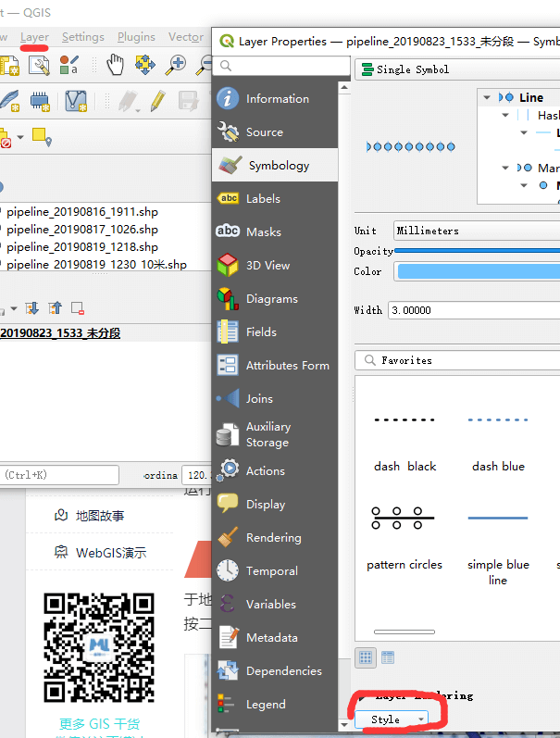560x738 pixels.
Task: Switch symbol list to list view
Action: point(388,657)
